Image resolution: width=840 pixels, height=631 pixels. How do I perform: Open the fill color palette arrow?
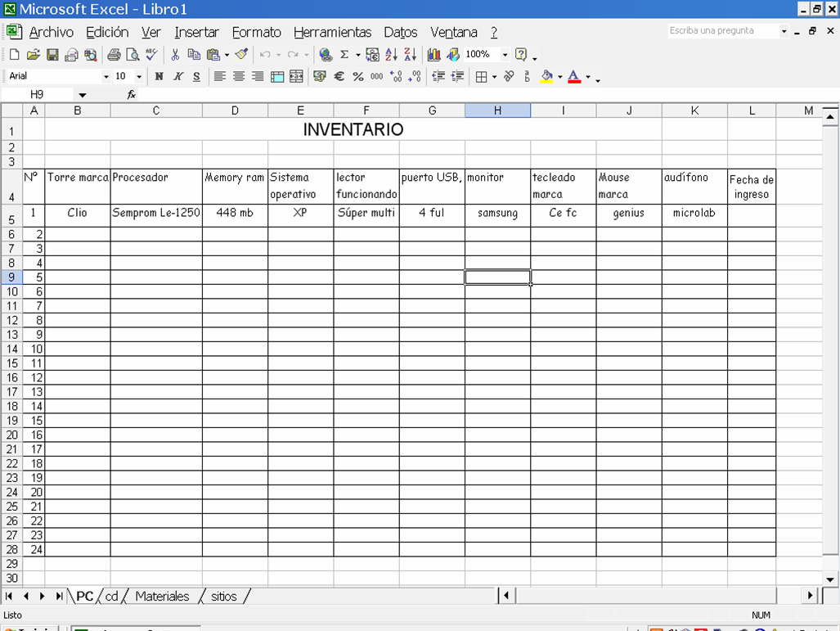point(559,77)
